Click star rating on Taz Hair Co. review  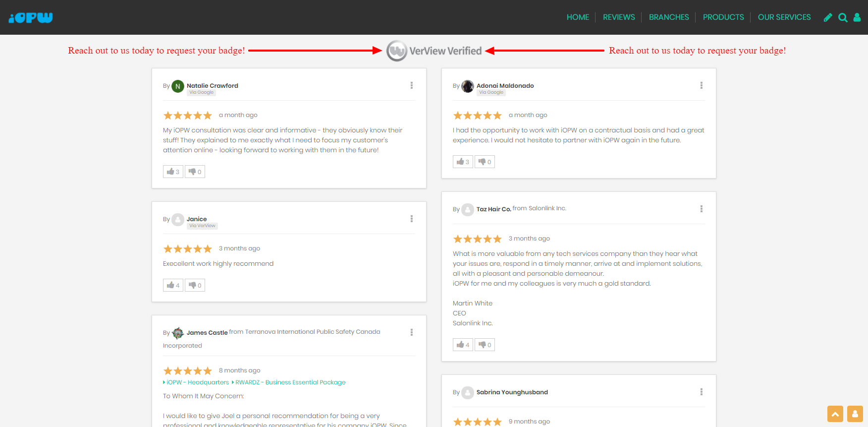coord(478,239)
